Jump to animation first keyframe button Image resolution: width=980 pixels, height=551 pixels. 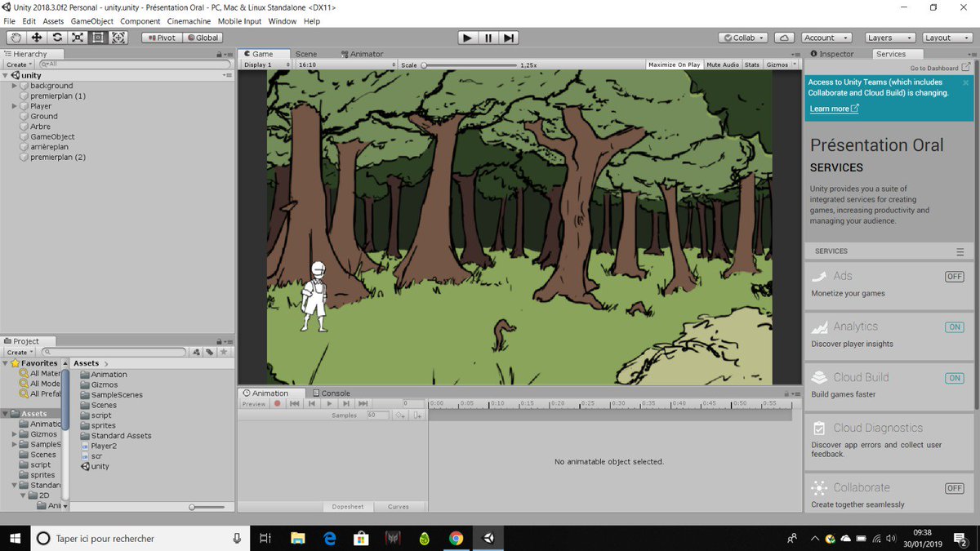coord(295,404)
